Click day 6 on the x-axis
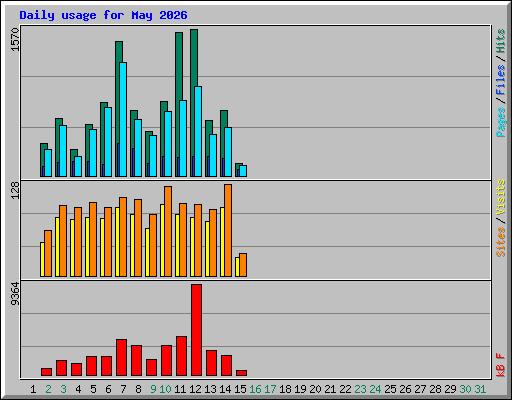512x400 pixels. coord(108,389)
